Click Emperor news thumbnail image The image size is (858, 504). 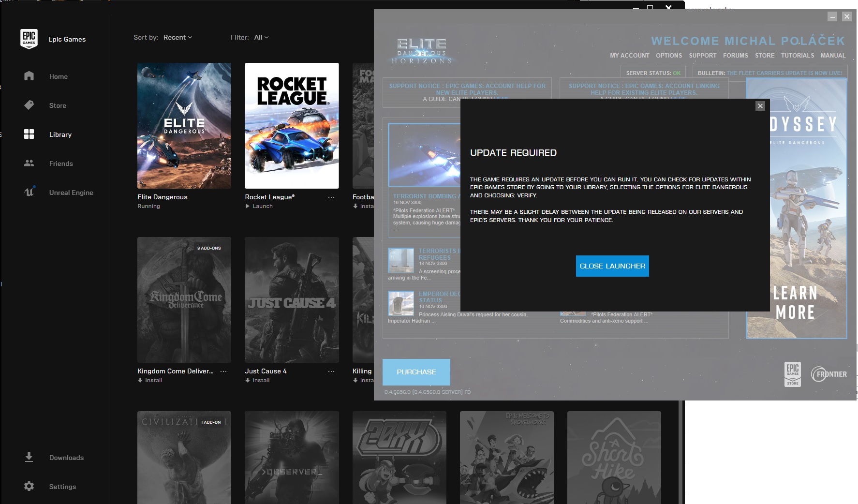401,303
